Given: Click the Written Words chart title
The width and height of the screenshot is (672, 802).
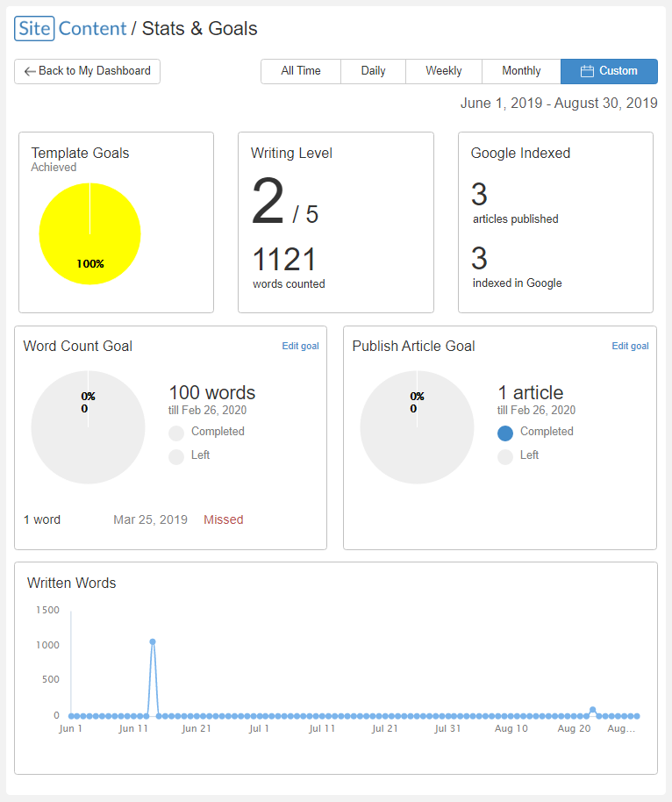Looking at the screenshot, I should [72, 584].
